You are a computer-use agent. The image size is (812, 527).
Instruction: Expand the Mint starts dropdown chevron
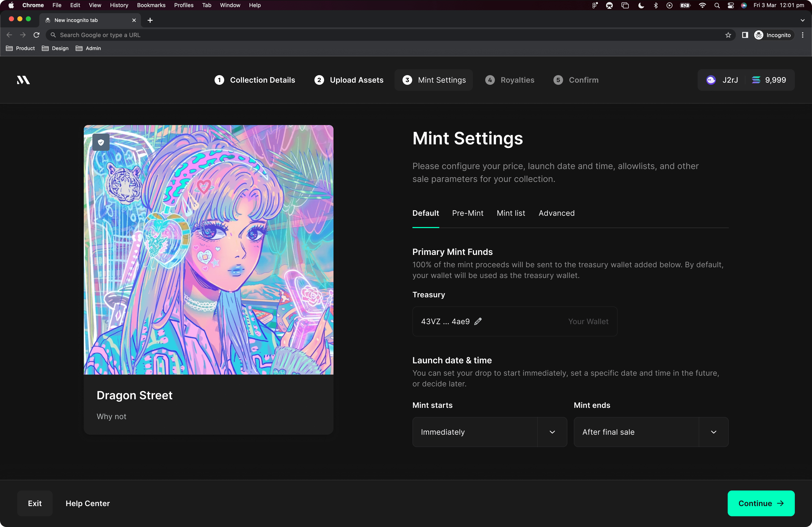pyautogui.click(x=552, y=432)
